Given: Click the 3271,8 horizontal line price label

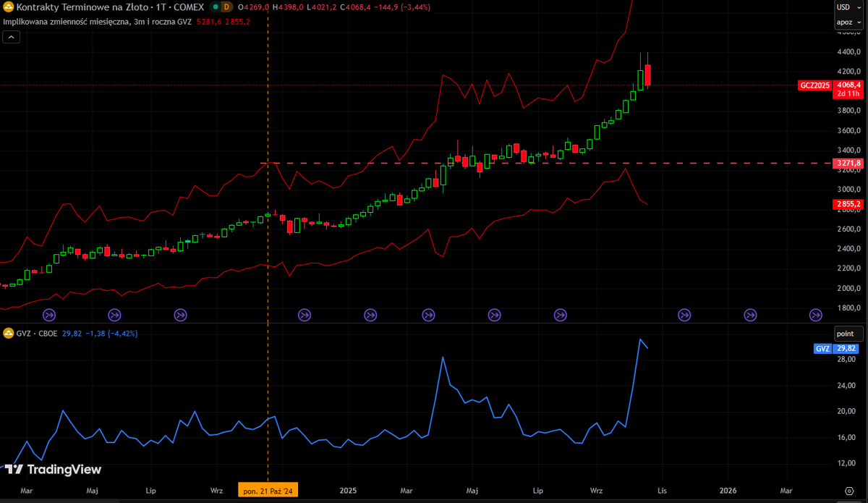Looking at the screenshot, I should [x=849, y=164].
